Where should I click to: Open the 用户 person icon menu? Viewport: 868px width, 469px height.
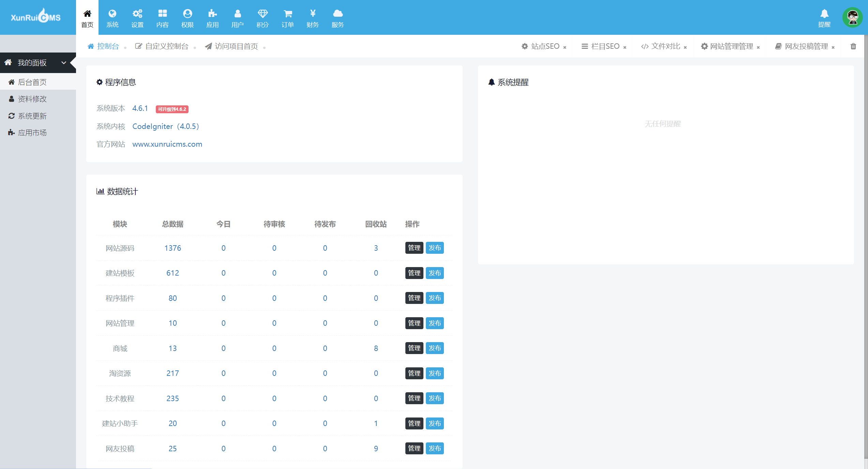[238, 18]
